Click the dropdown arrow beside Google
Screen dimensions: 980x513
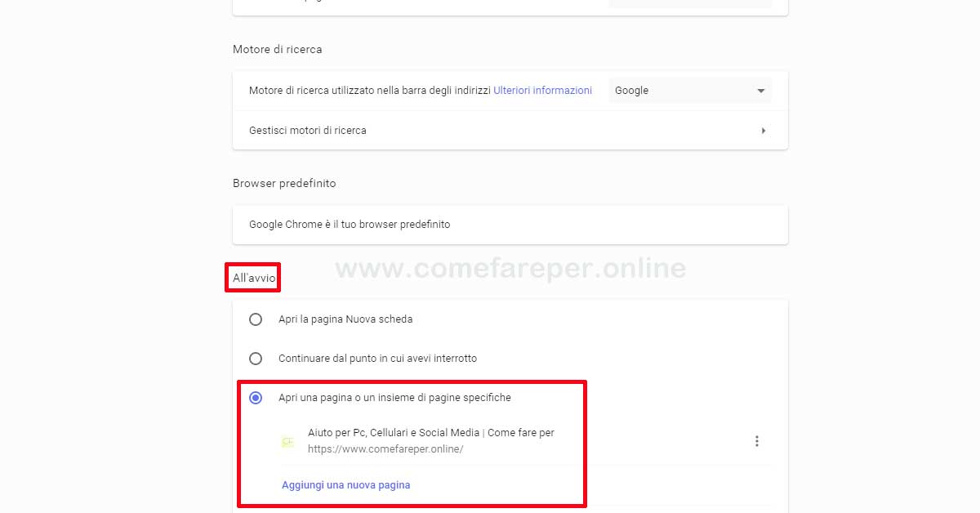(760, 90)
